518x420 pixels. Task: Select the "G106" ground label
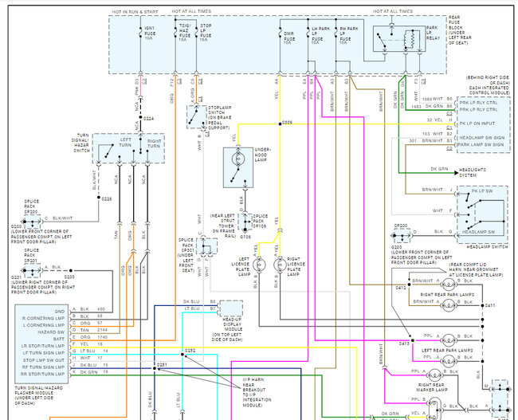pos(245,237)
